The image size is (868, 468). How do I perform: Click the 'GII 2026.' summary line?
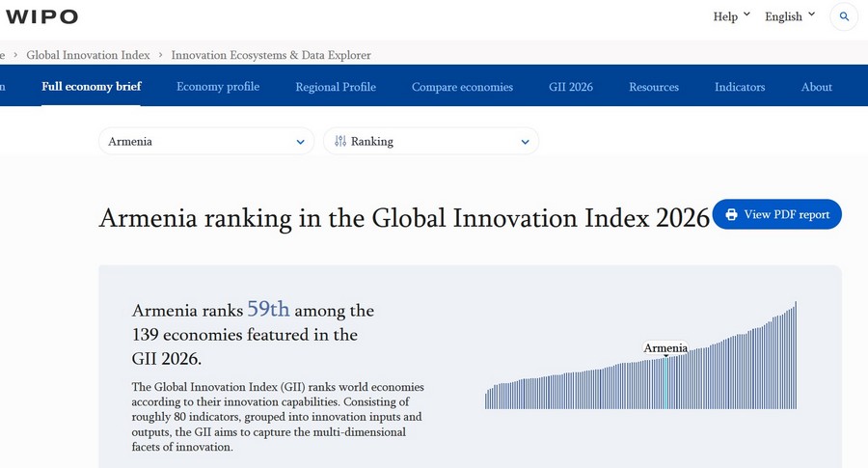[167, 359]
